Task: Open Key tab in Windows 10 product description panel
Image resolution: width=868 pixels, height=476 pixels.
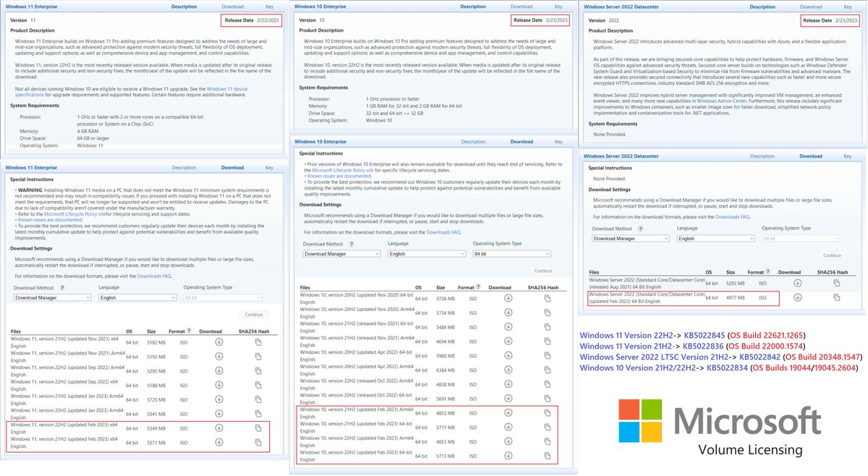Action: click(558, 6)
